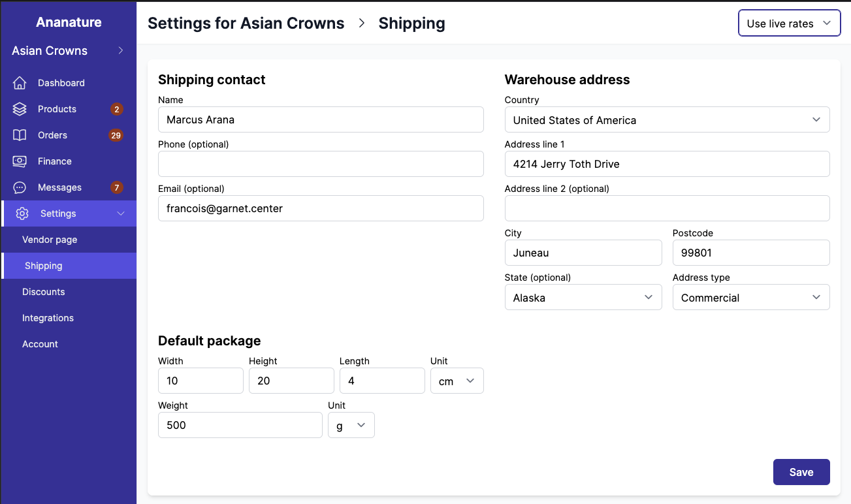Image resolution: width=851 pixels, height=504 pixels.
Task: Open the Weight unit dropdown showing g
Action: point(351,425)
